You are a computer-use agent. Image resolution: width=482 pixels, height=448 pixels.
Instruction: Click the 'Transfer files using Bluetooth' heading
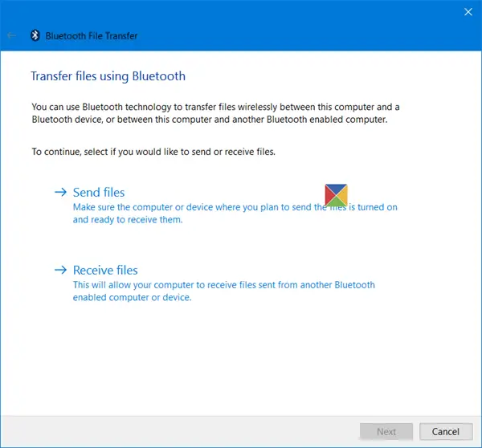coord(108,76)
